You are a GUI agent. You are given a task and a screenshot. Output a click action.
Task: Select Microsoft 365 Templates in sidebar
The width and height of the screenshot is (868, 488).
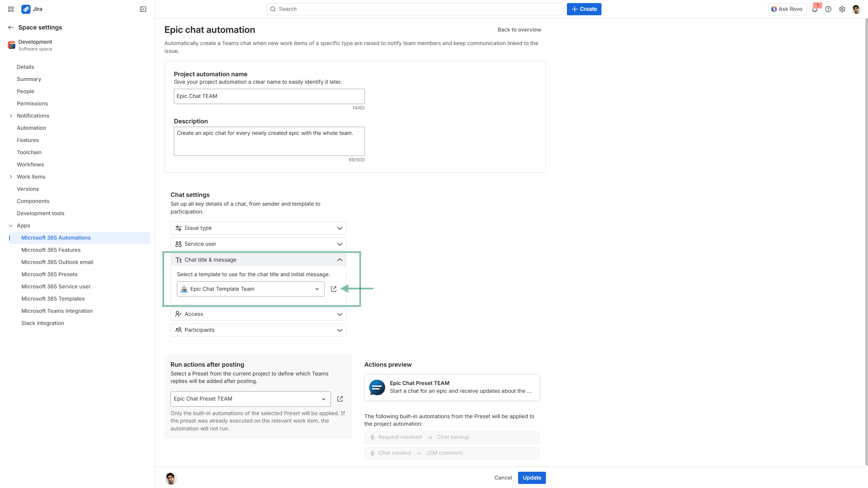click(53, 299)
